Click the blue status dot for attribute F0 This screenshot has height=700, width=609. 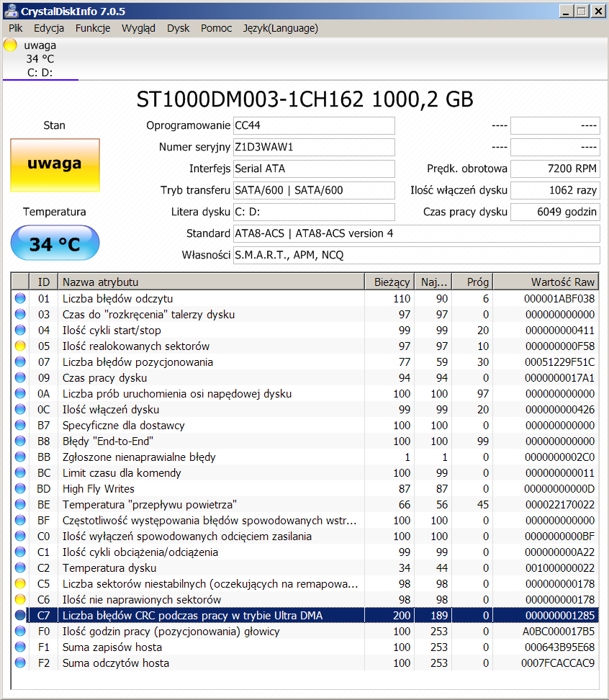[x=20, y=632]
